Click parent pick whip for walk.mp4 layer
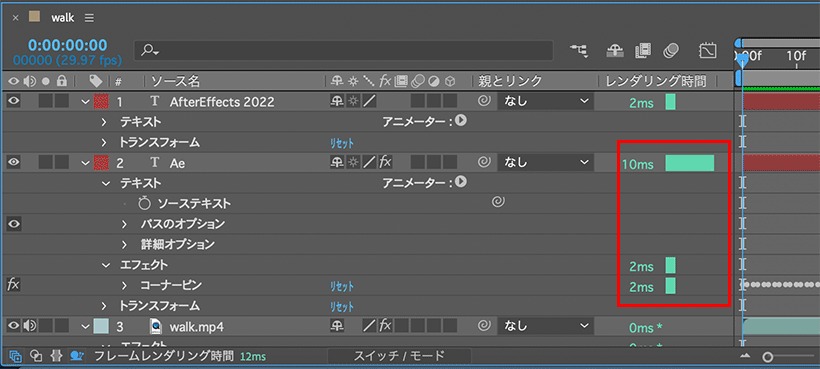 [484, 326]
